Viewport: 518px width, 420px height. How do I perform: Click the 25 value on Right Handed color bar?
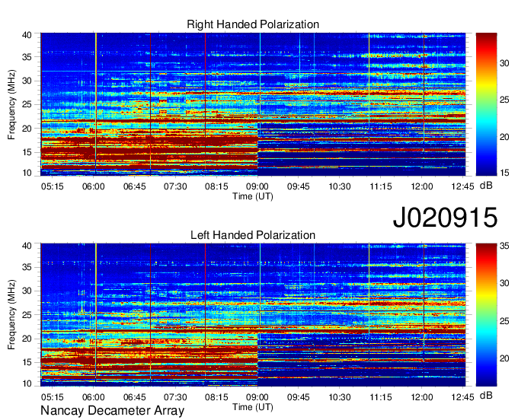point(504,100)
